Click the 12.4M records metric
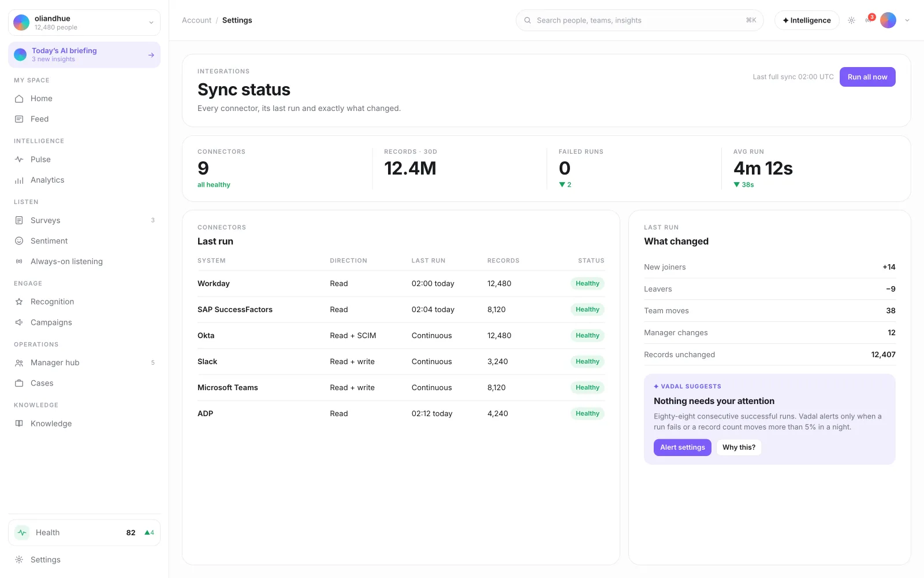 (x=410, y=168)
